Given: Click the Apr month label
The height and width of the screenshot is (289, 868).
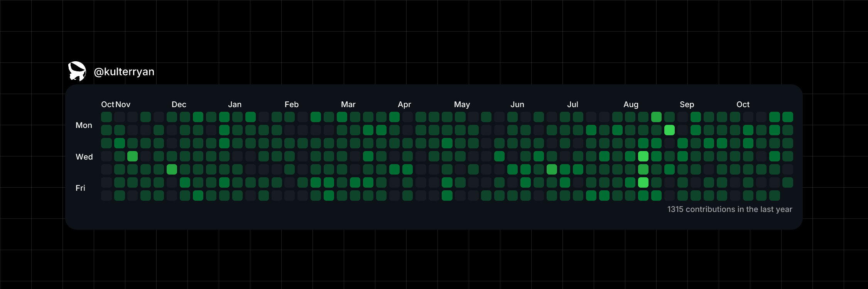Looking at the screenshot, I should coord(404,104).
